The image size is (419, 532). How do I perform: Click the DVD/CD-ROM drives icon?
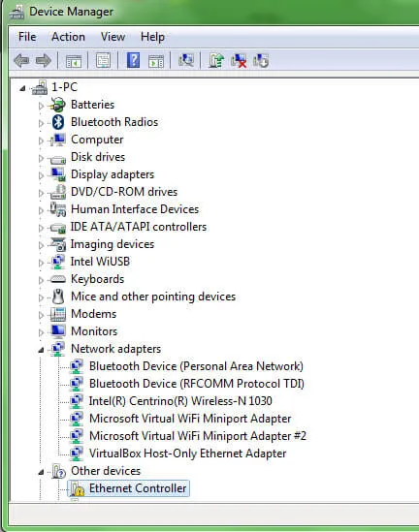click(x=58, y=192)
